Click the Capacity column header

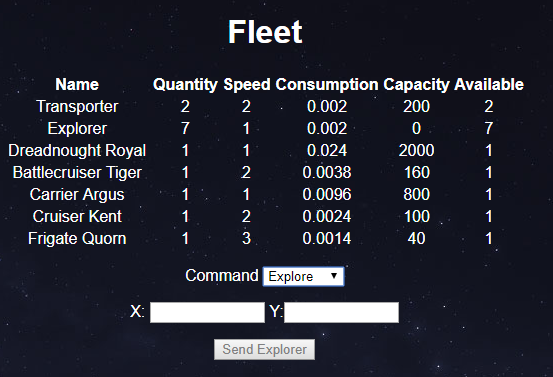tap(416, 85)
